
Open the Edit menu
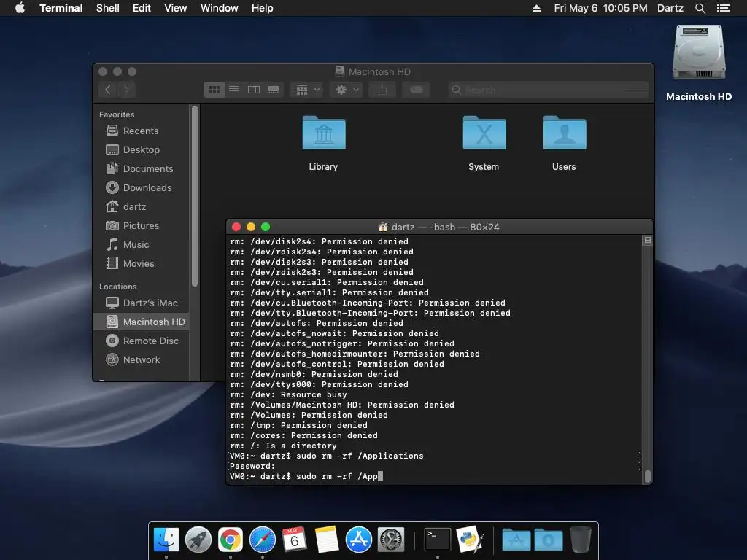pyautogui.click(x=142, y=8)
